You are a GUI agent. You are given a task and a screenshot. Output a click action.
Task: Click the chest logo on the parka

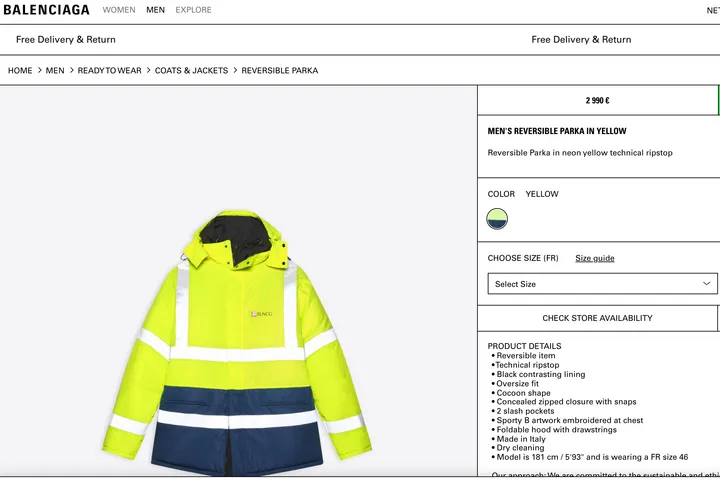tap(261, 313)
